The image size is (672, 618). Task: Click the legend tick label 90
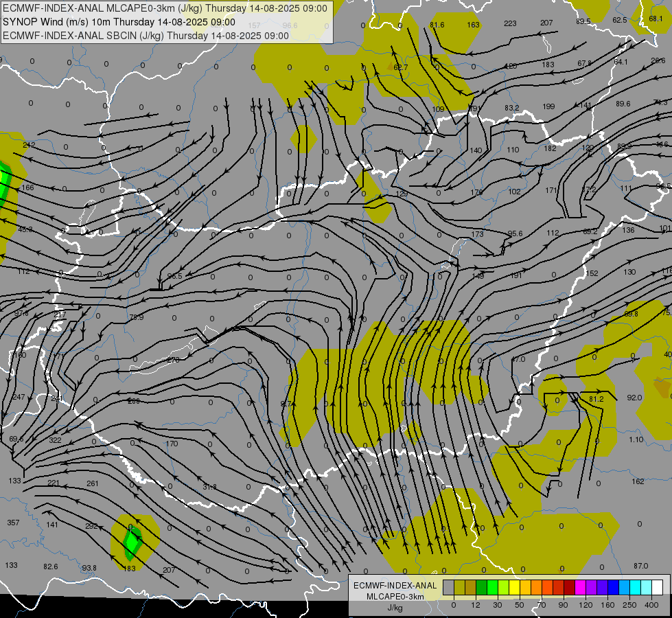563,605
